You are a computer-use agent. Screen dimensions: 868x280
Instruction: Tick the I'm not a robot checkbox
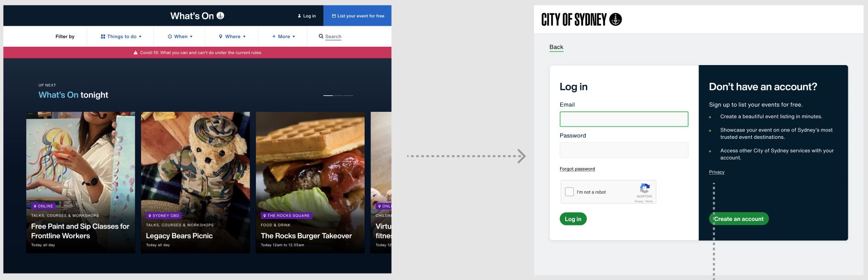(x=569, y=192)
